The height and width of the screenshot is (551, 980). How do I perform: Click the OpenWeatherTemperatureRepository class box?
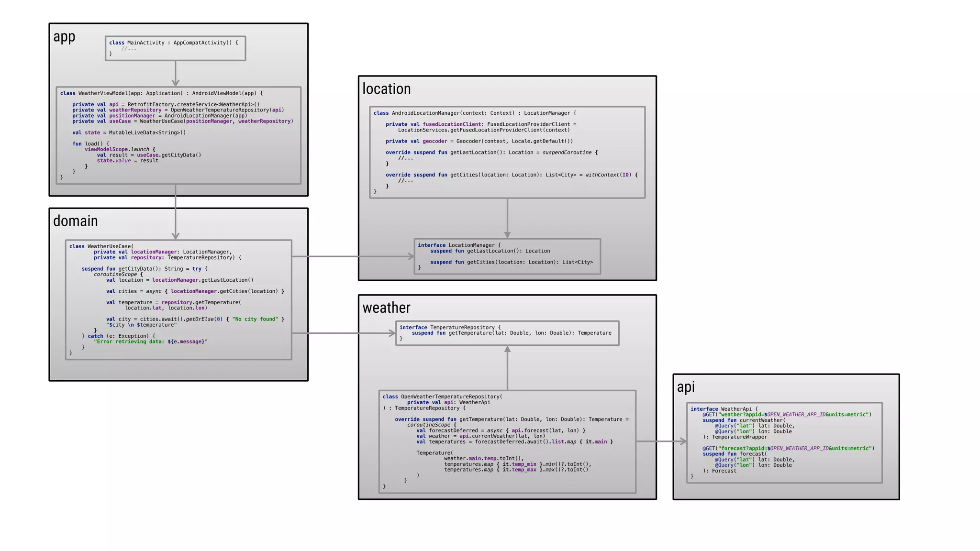click(x=507, y=441)
